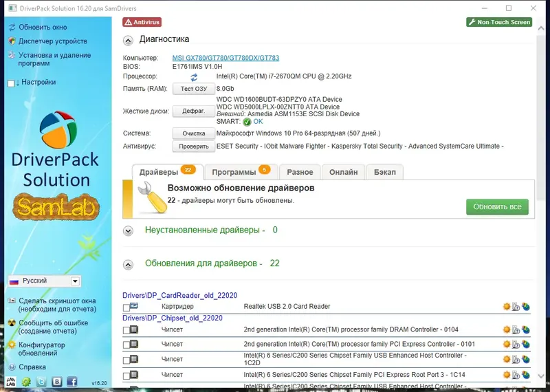The image size is (550, 392).
Task: Click the SamLab icon in the bottom bar
Action: click(x=11, y=382)
